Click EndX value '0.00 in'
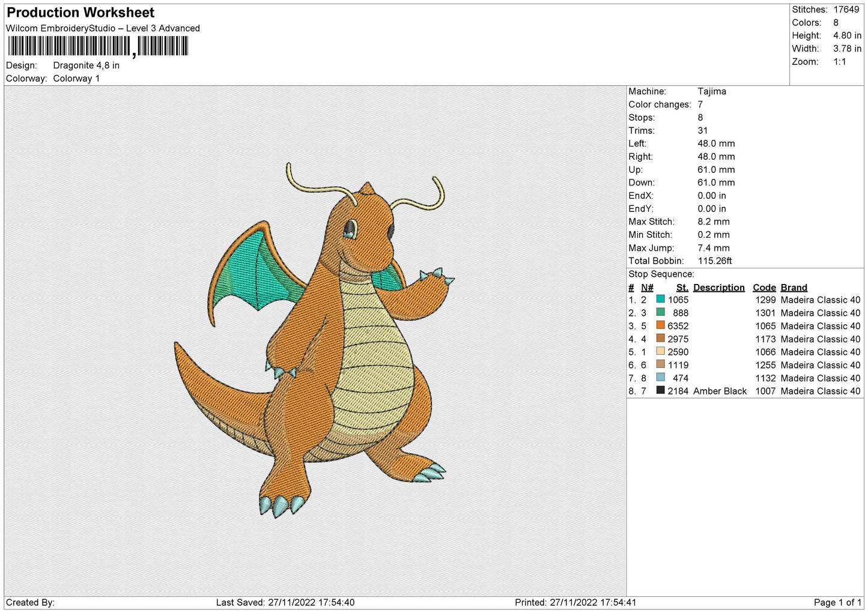Viewport: 868px width, 613px height. tap(712, 196)
